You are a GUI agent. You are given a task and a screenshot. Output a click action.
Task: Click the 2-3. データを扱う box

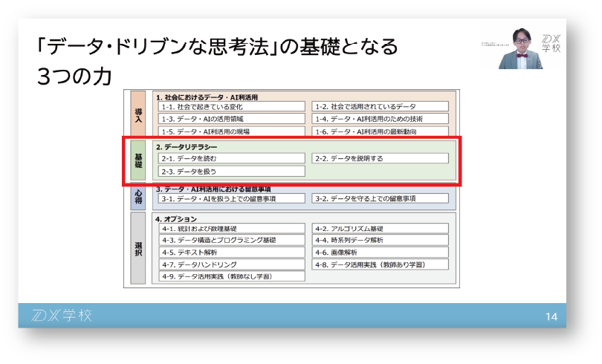coord(232,172)
